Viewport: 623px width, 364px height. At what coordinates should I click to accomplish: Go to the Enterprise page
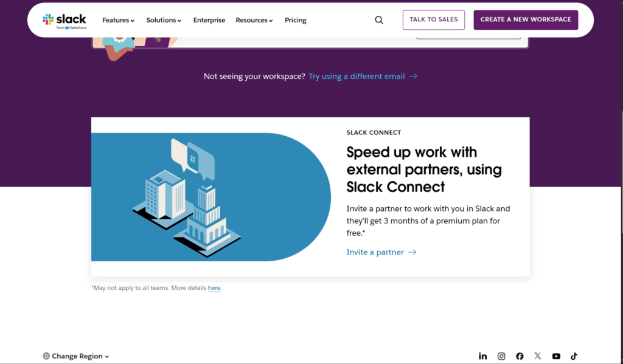[209, 20]
